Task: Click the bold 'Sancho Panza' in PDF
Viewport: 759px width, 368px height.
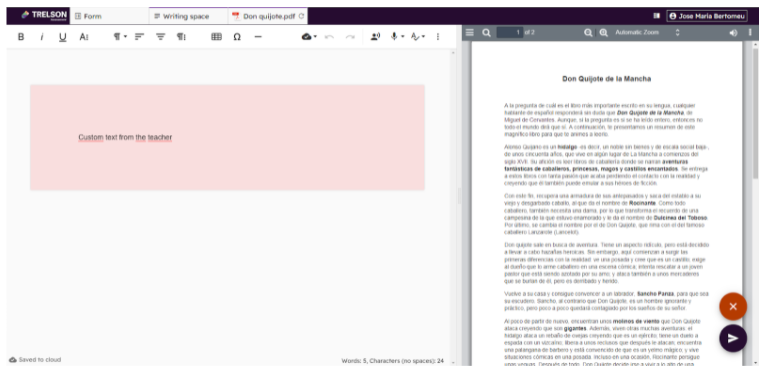Action: (x=655, y=294)
